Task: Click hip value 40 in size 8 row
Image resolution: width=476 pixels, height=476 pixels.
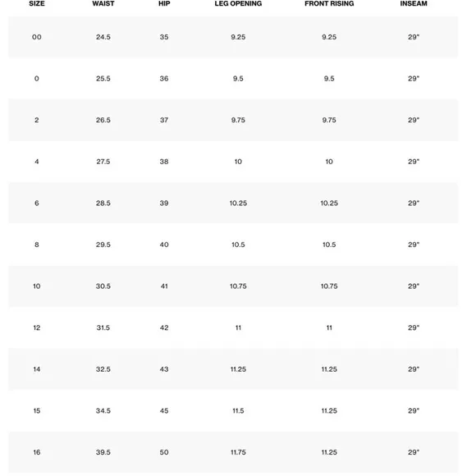Action: click(164, 245)
